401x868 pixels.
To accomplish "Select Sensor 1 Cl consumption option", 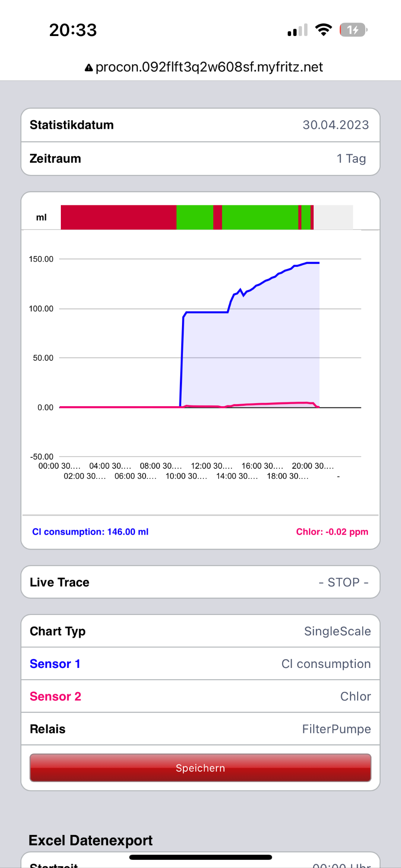I will (x=200, y=664).
